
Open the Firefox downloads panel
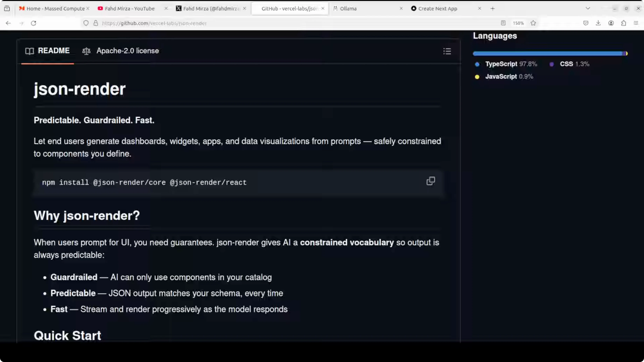tap(598, 23)
